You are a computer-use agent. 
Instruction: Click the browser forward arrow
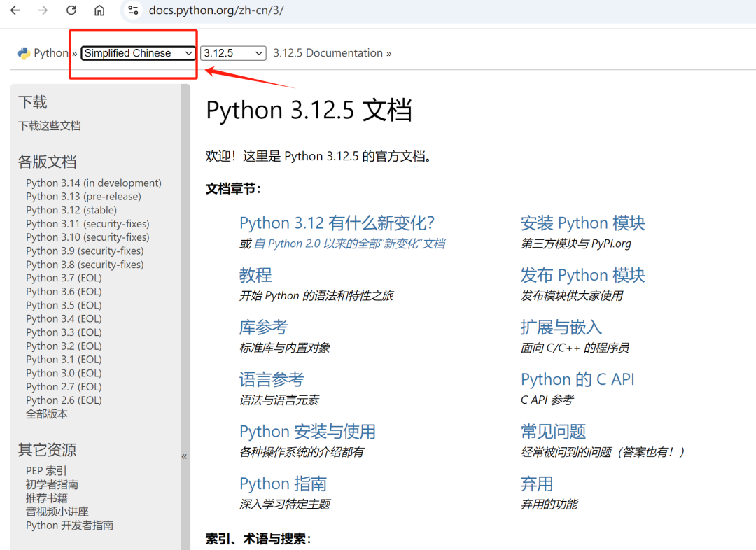tap(43, 10)
